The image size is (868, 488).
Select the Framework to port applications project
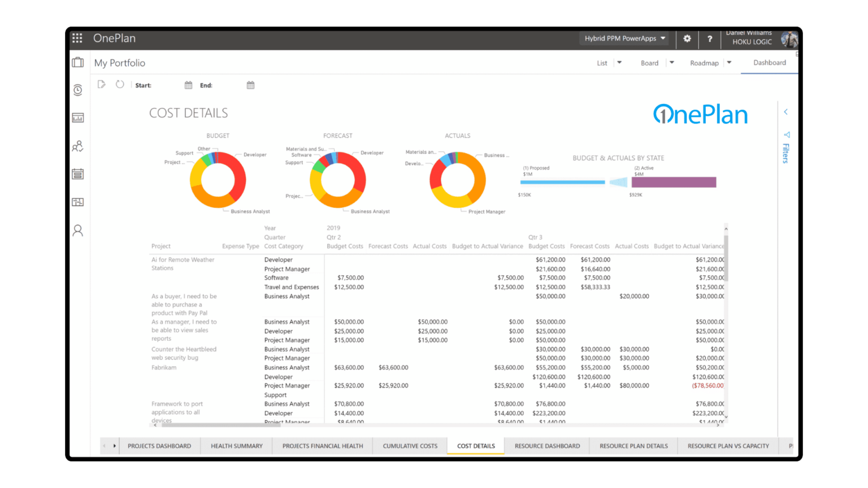pos(177,412)
